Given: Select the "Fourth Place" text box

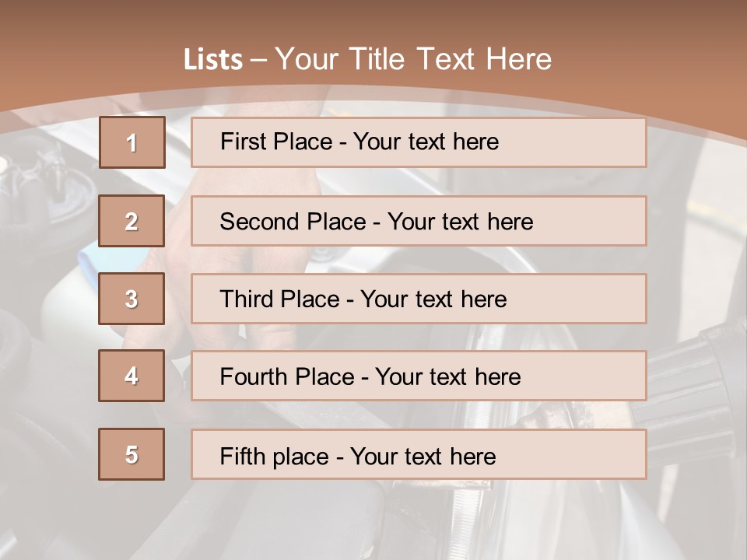Looking at the screenshot, I should 419,376.
